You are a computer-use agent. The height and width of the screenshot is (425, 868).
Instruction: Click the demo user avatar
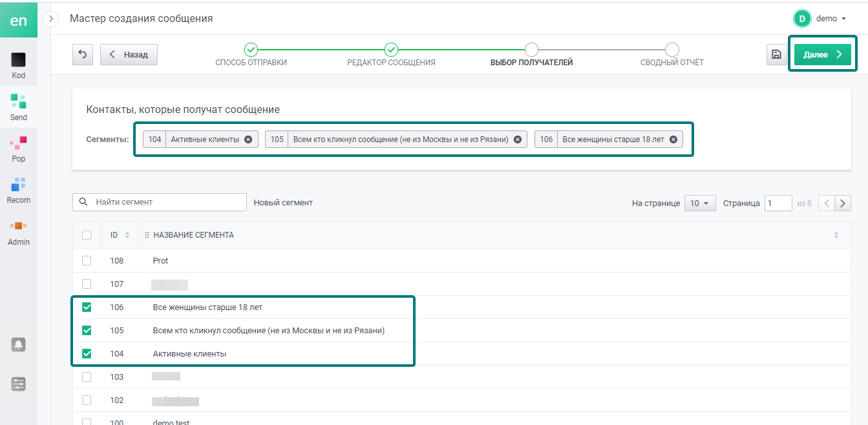click(802, 19)
